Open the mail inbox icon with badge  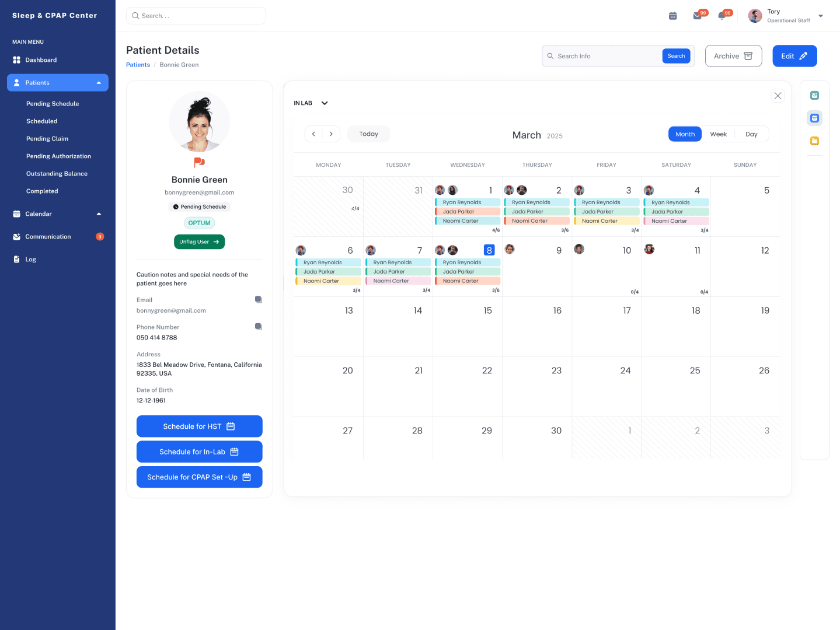point(697,16)
